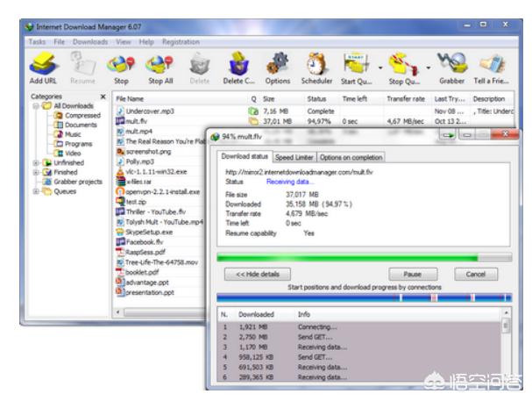This screenshot has width=532, height=401.
Task: Expand the Queues tree node
Action: 36,191
